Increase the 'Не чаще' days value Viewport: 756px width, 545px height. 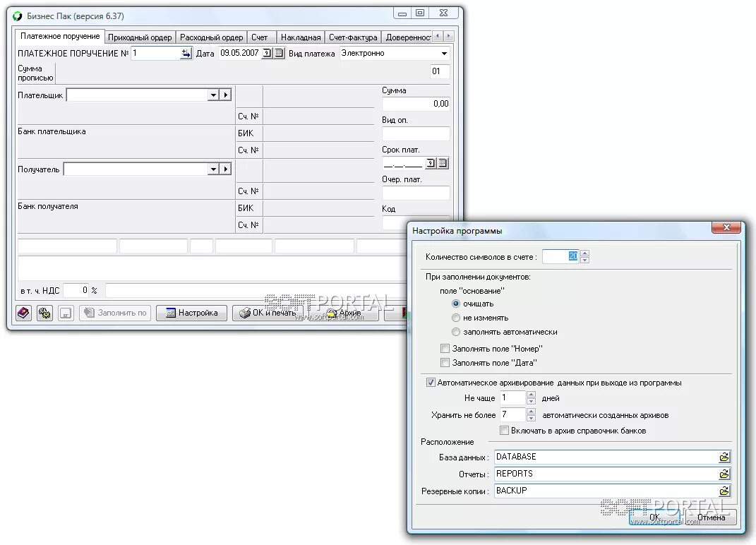tap(531, 395)
